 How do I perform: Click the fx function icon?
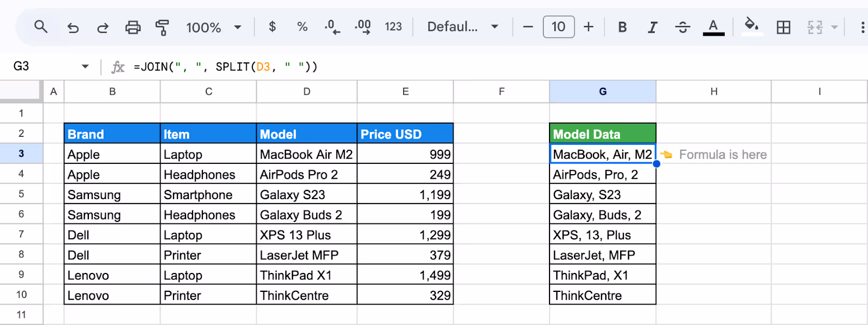[118, 67]
